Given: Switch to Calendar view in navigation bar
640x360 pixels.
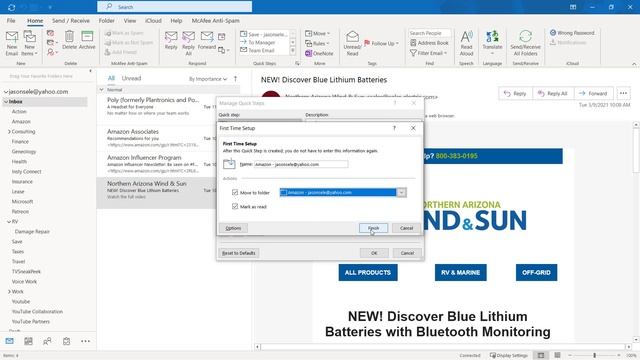Looking at the screenshot, I should (28, 341).
